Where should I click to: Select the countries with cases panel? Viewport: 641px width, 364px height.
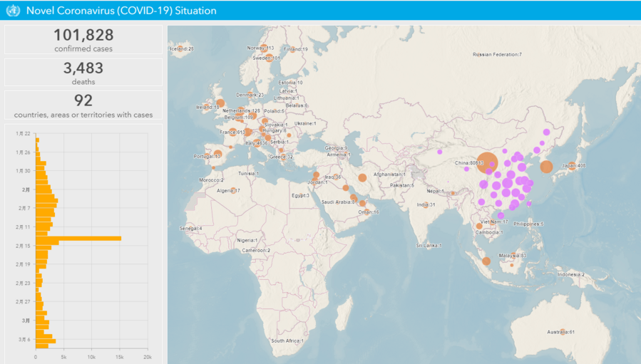[x=83, y=105]
